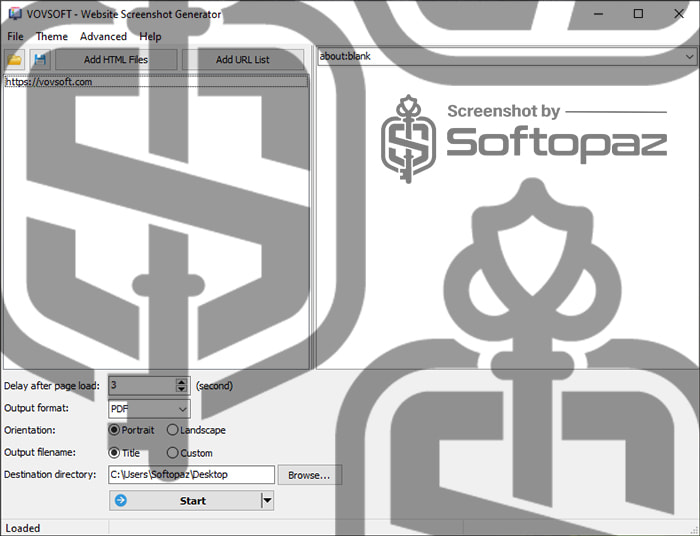
Task: Click the Add URL List button
Action: pyautogui.click(x=243, y=59)
